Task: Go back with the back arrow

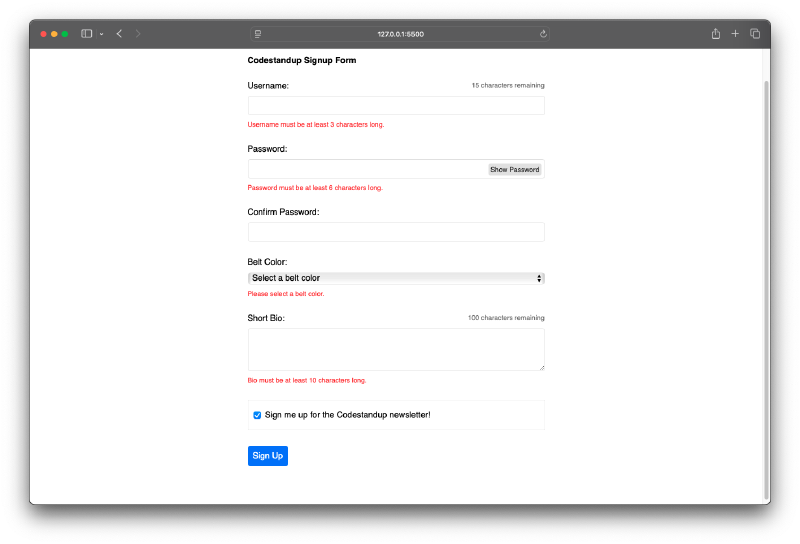Action: pyautogui.click(x=119, y=34)
